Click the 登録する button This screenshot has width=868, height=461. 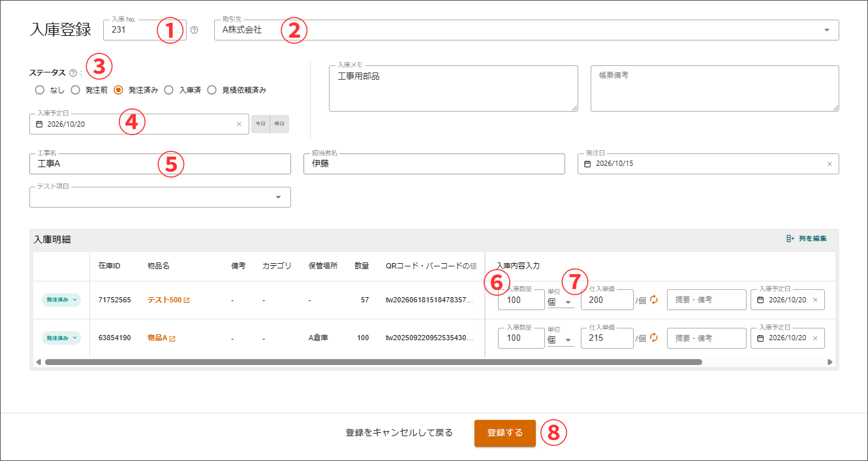click(x=505, y=433)
